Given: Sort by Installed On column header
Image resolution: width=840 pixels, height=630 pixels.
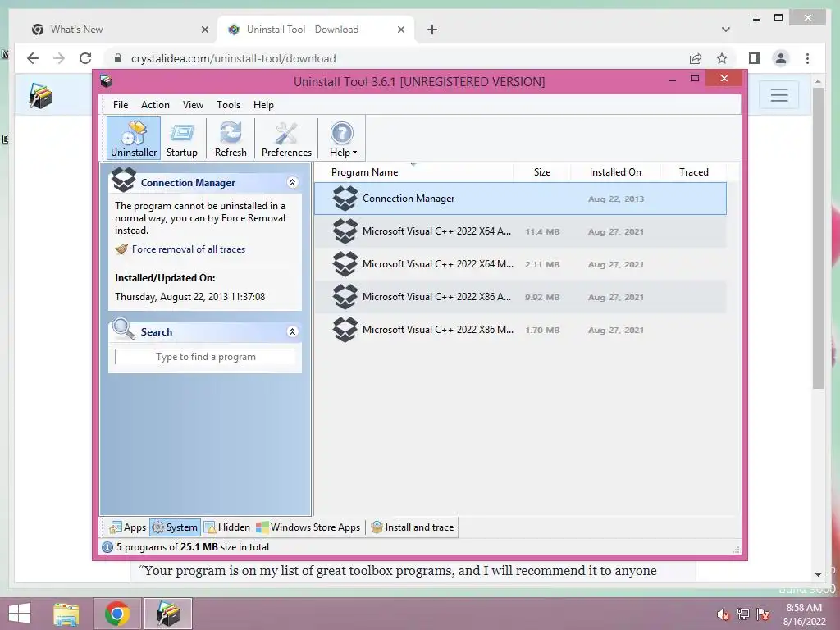Looking at the screenshot, I should tap(615, 172).
